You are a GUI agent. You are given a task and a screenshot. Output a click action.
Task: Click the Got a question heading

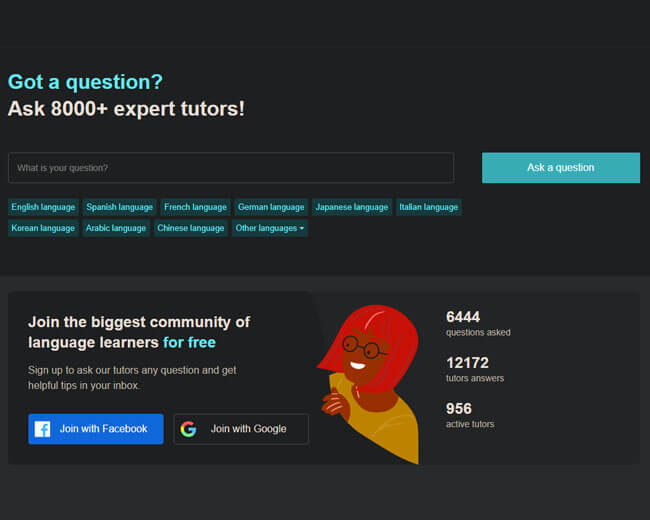click(x=85, y=82)
